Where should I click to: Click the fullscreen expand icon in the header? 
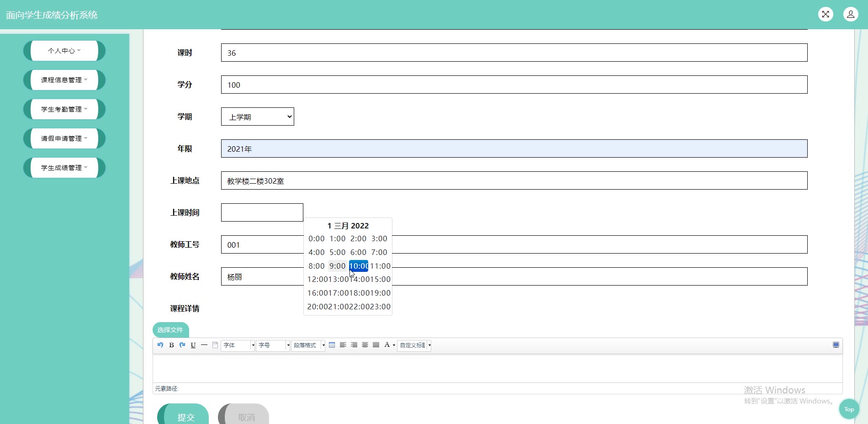tap(826, 14)
